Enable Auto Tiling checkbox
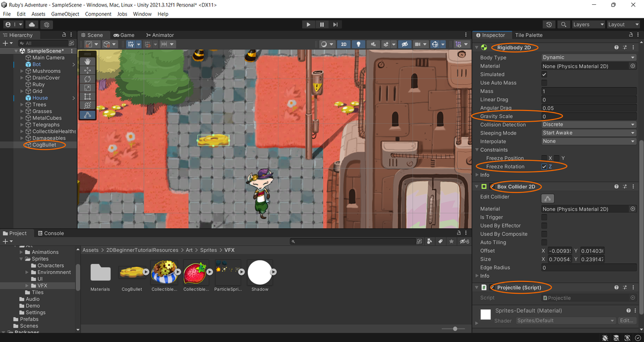The width and height of the screenshot is (644, 342). tap(544, 242)
